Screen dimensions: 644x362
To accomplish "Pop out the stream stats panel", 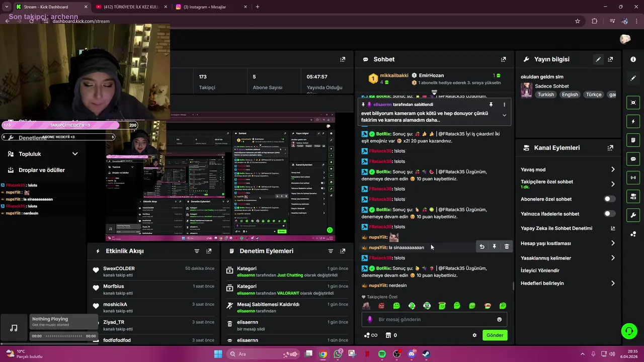I will tap(343, 59).
